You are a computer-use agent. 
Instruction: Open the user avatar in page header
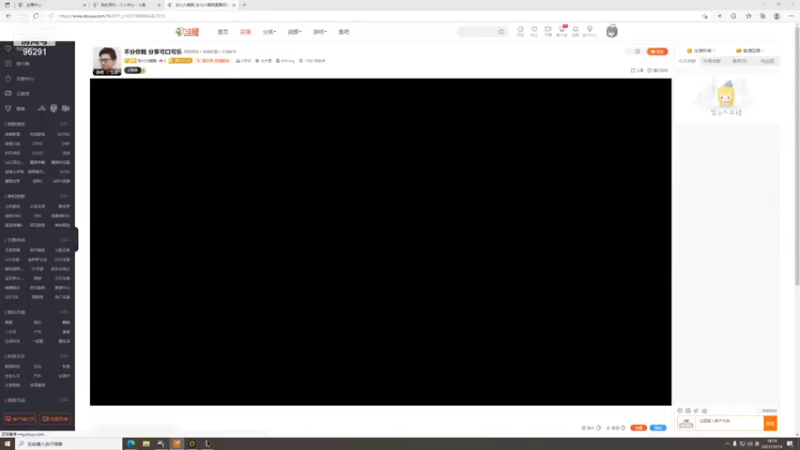pyautogui.click(x=612, y=31)
